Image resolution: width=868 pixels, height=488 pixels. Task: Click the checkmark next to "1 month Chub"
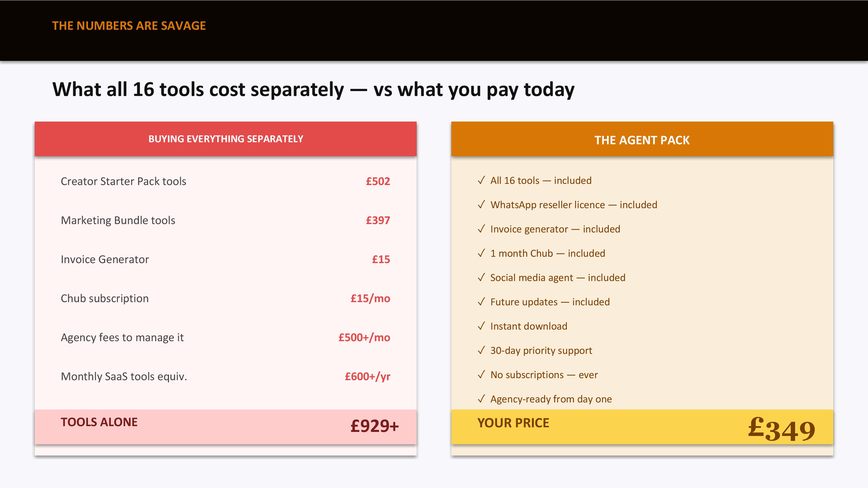(x=481, y=253)
